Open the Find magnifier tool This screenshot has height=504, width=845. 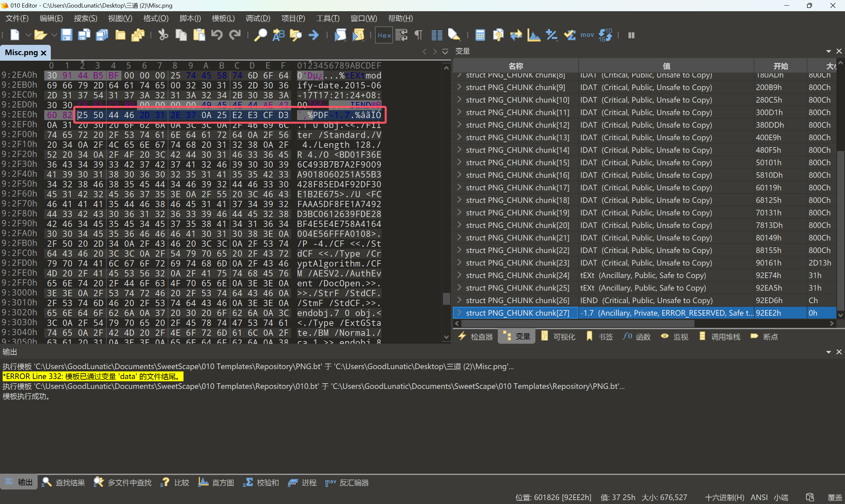pos(261,35)
